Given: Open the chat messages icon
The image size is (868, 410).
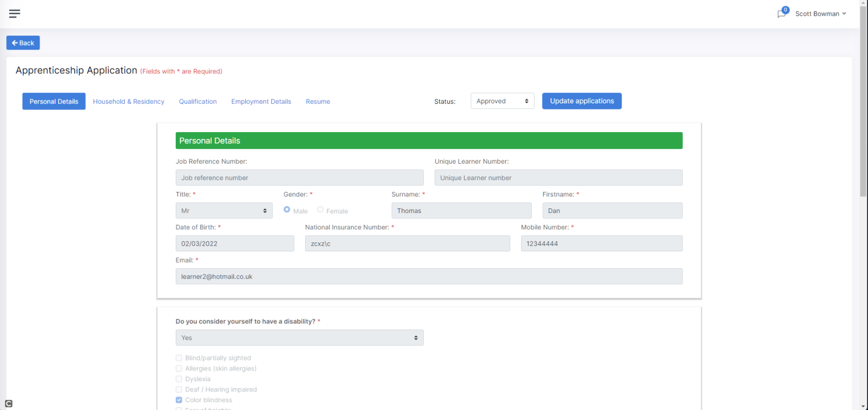Looking at the screenshot, I should tap(781, 14).
